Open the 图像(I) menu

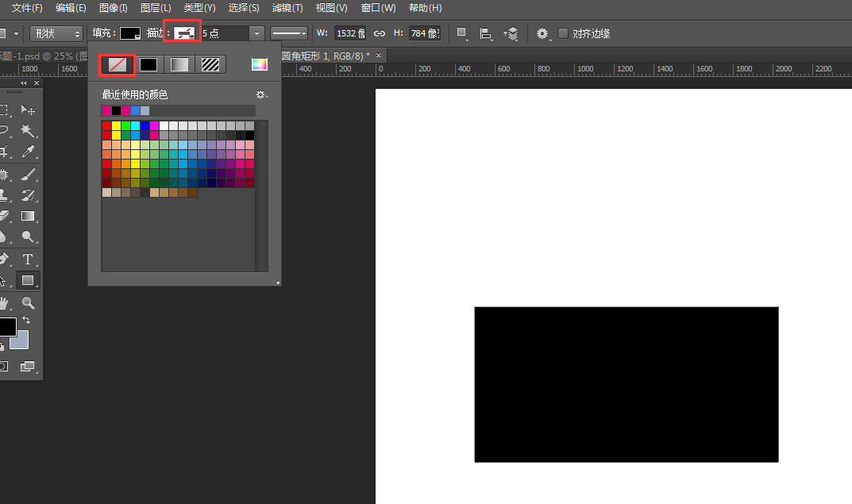[113, 8]
